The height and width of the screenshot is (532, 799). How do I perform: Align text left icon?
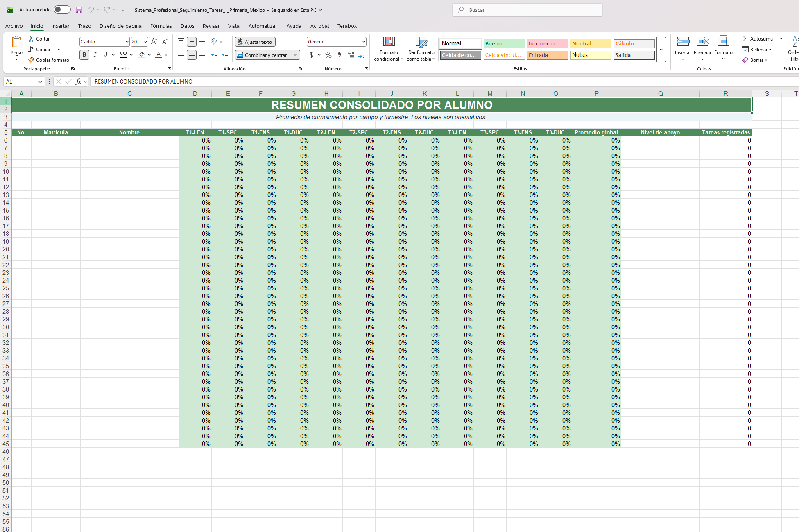click(181, 54)
